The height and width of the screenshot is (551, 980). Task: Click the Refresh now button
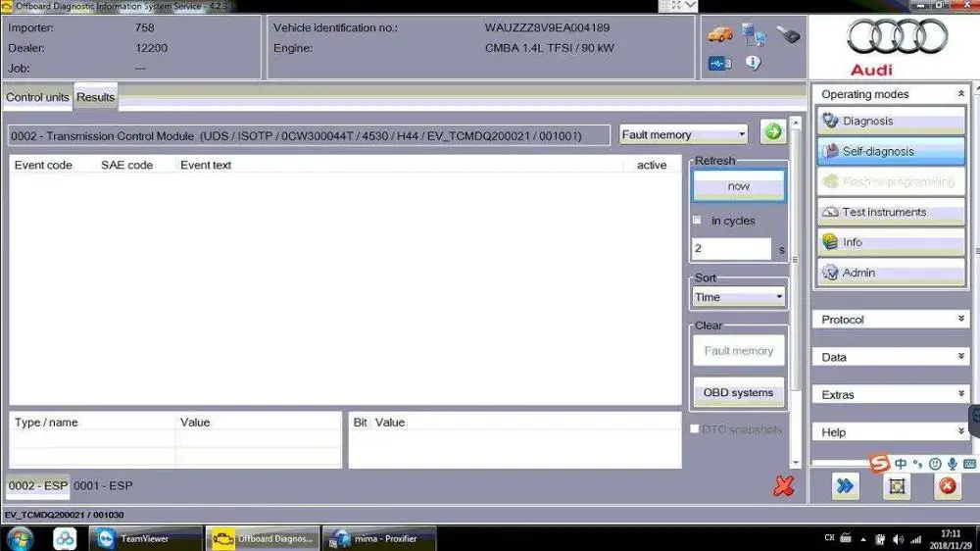pyautogui.click(x=738, y=185)
